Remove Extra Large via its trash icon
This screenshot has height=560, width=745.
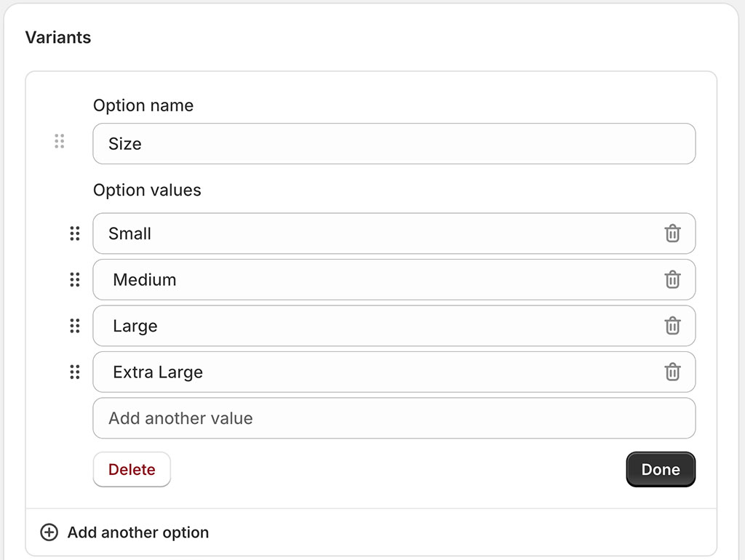tap(672, 372)
